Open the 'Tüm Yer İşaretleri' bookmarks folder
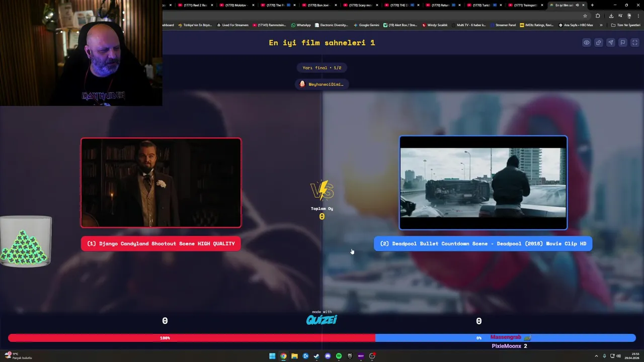 [x=625, y=25]
